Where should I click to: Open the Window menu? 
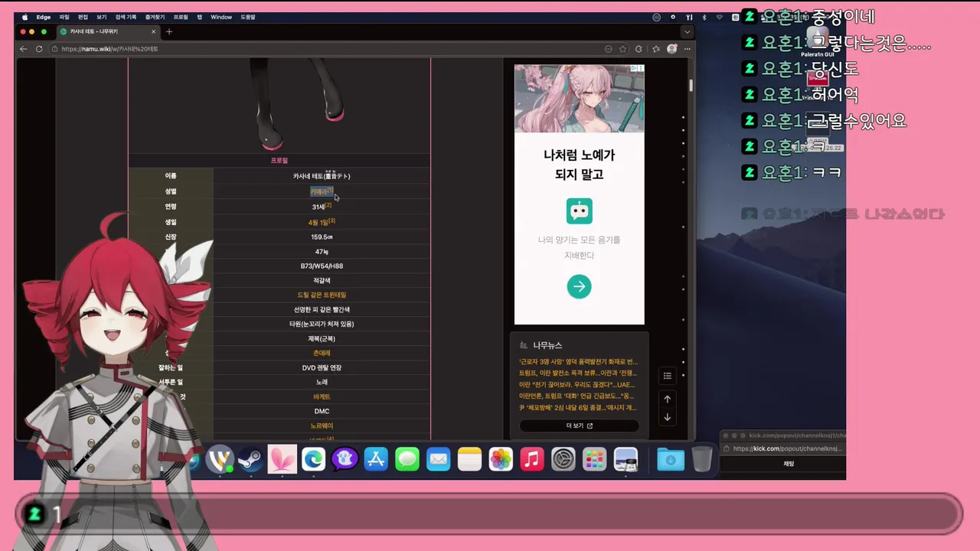(221, 17)
